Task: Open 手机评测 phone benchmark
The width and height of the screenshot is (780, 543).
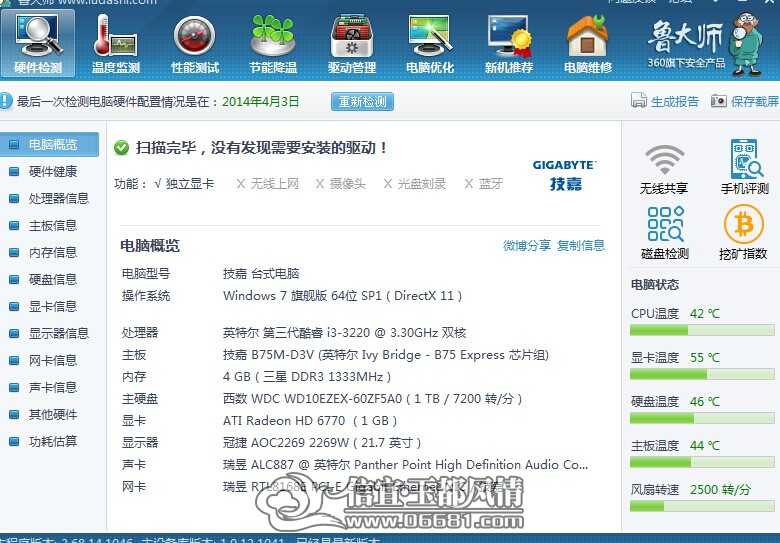Action: point(745,167)
